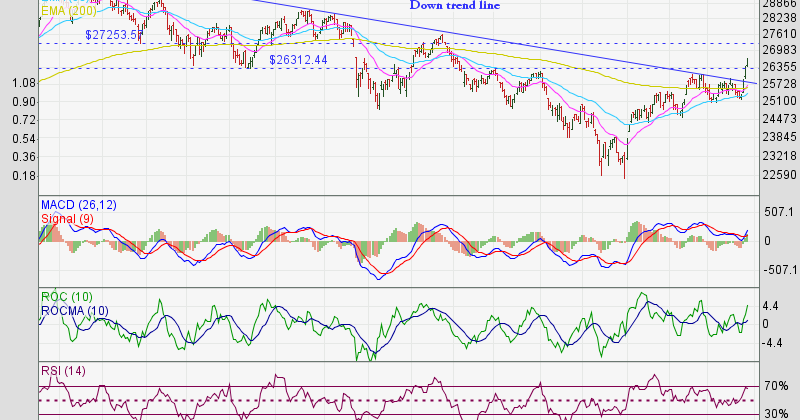Click the 25728 price axis value
Screen dimensions: 800x420
pos(779,84)
